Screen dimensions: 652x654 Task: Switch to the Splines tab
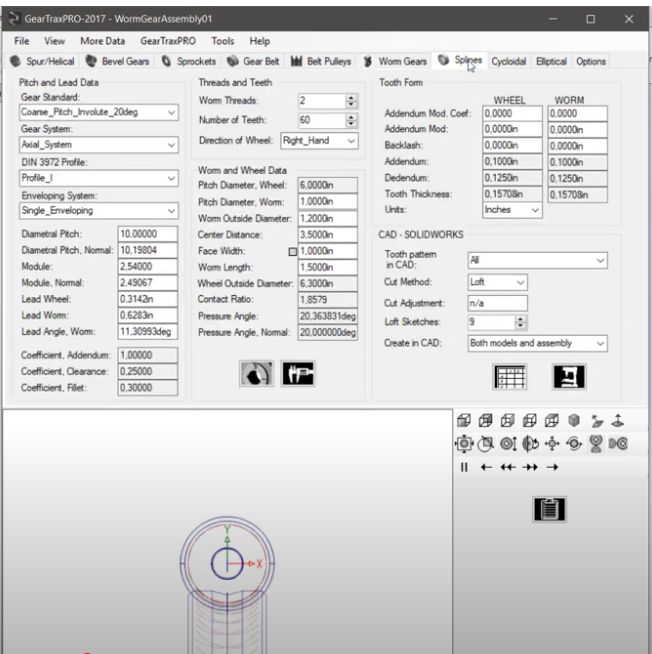460,60
